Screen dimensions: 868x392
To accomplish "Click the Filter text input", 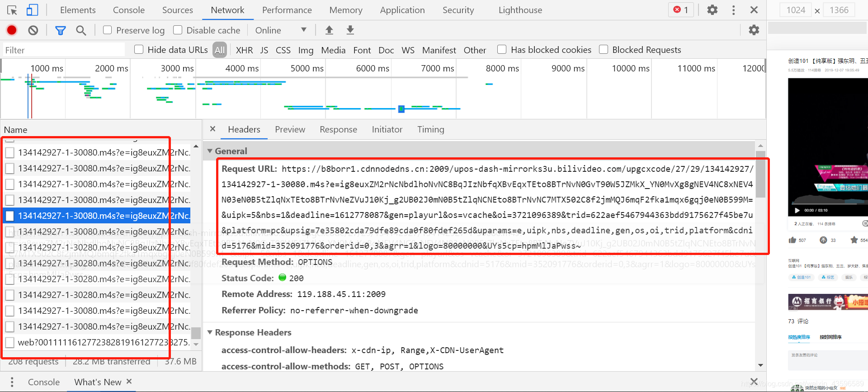I will 63,50.
